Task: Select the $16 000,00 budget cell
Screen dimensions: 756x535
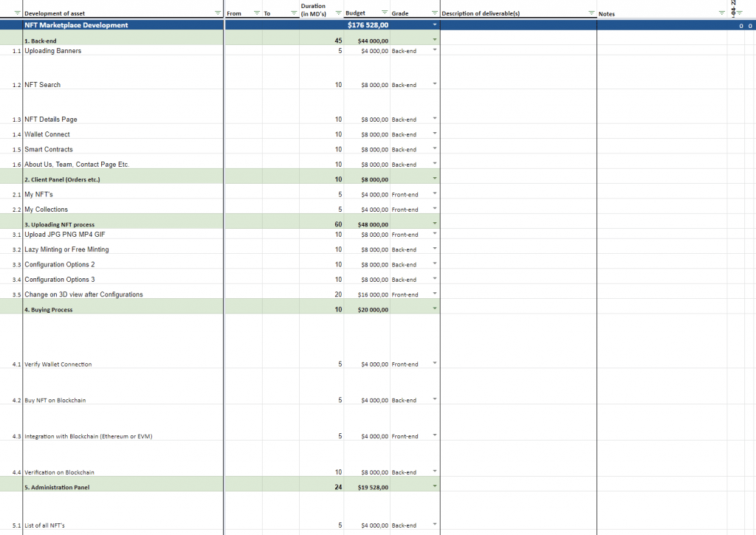Action: [367, 291]
